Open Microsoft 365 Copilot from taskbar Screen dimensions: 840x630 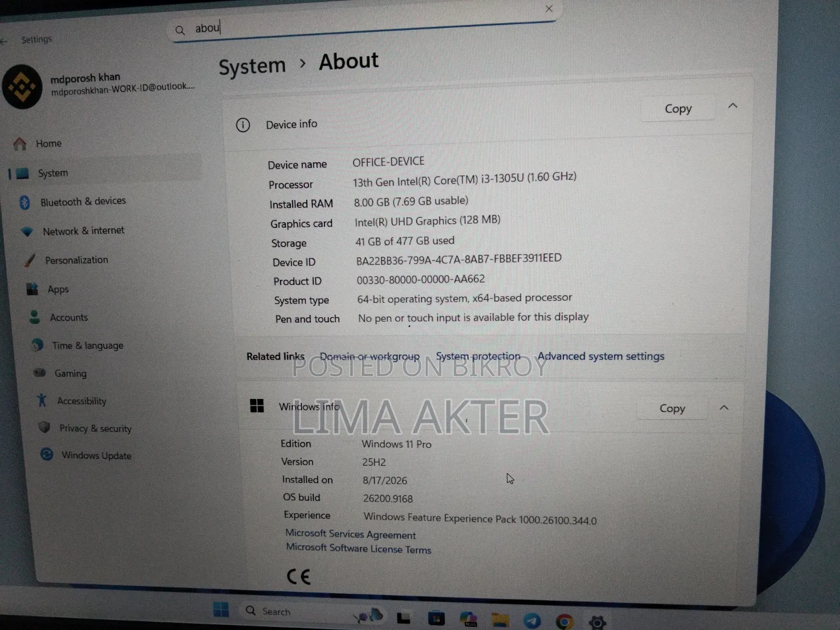(x=468, y=619)
